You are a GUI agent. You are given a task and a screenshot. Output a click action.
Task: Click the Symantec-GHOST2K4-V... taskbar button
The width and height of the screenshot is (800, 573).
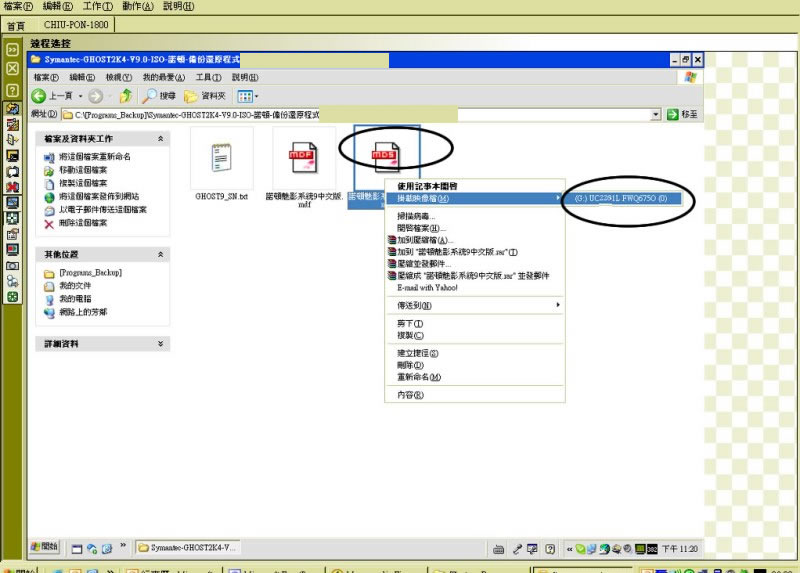coord(187,548)
